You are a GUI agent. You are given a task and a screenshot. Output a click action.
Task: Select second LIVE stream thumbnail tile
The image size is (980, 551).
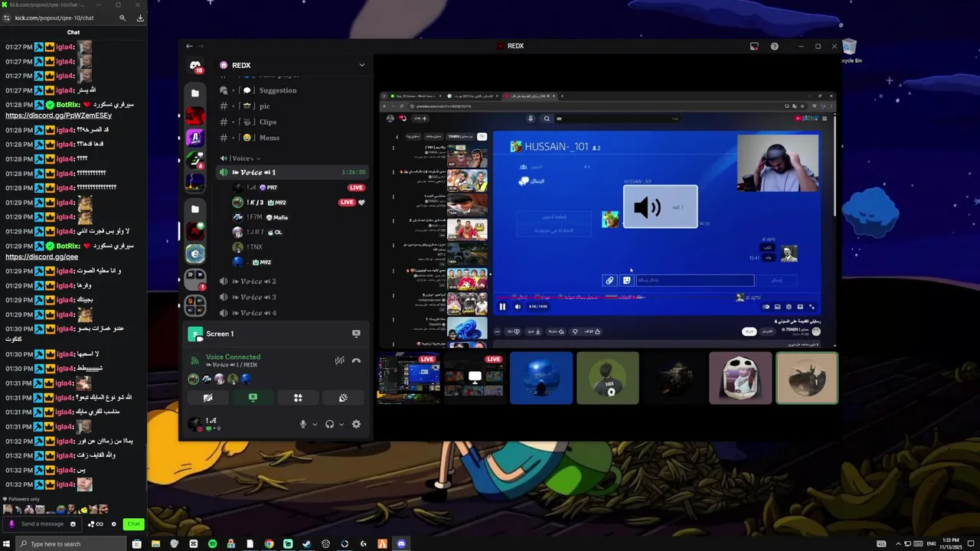click(475, 378)
